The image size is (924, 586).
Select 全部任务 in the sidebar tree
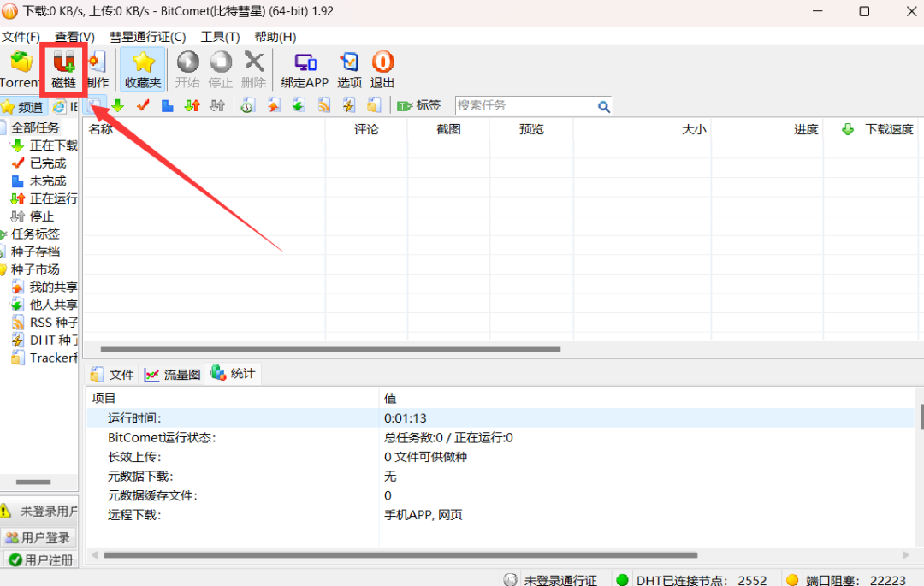point(35,127)
